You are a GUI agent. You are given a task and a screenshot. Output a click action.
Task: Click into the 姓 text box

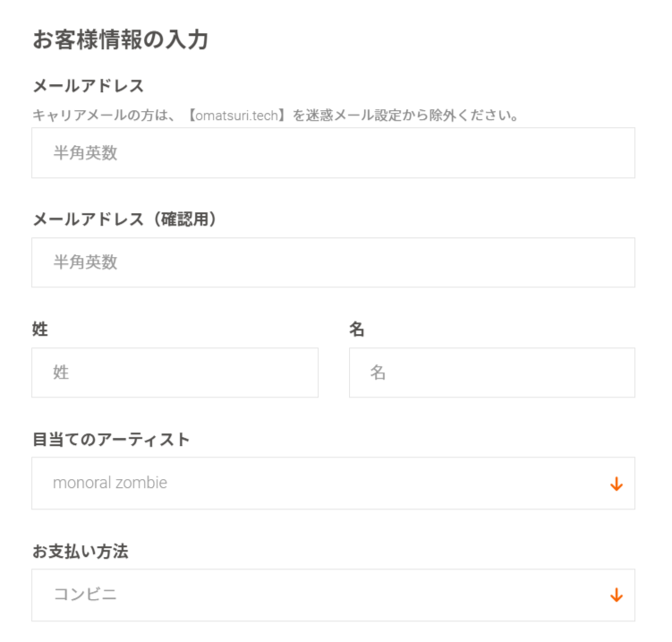[x=174, y=372]
